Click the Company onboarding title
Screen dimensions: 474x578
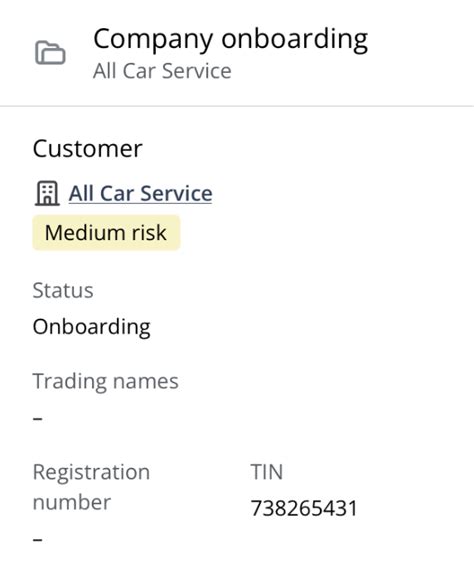coord(230,39)
